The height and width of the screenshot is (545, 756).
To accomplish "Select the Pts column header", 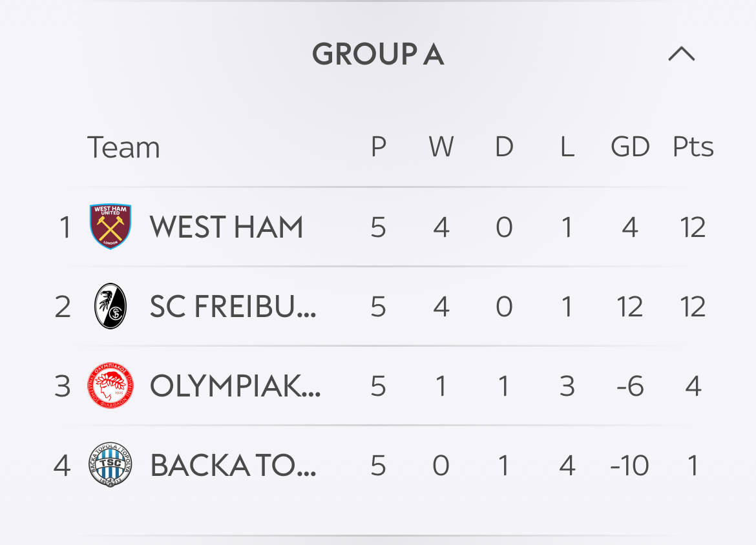I will [693, 147].
